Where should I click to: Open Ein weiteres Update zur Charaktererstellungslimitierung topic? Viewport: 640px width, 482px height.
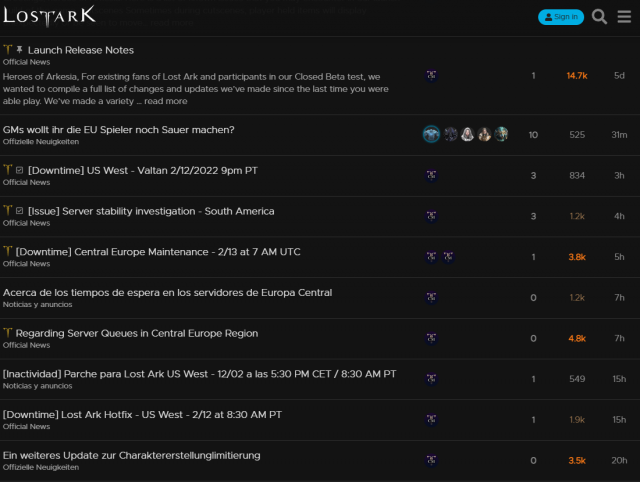[x=131, y=455]
